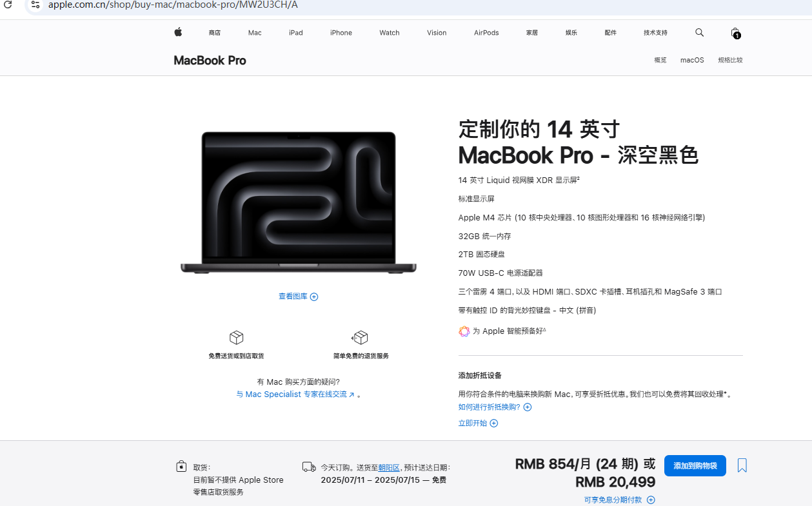The width and height of the screenshot is (812, 506).
Task: Open the 朝阳区 delivery location link
Action: coord(389,467)
